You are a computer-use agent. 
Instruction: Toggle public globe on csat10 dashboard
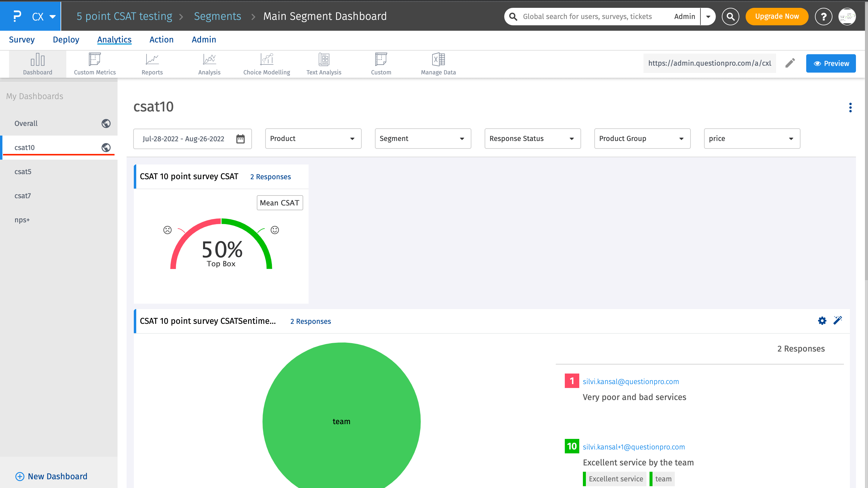tap(106, 148)
